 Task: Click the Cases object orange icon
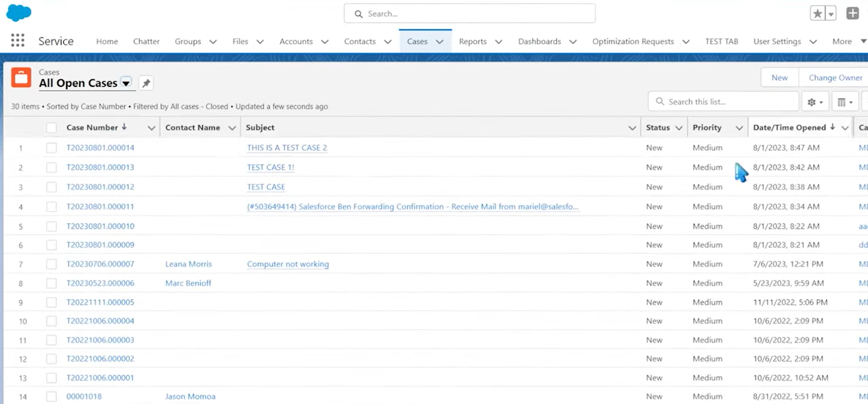click(x=21, y=78)
